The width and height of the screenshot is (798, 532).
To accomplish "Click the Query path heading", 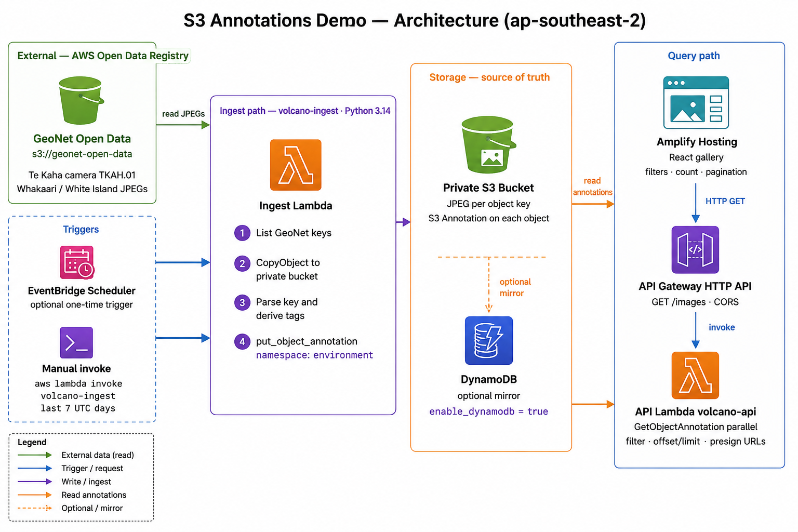I will click(x=694, y=56).
